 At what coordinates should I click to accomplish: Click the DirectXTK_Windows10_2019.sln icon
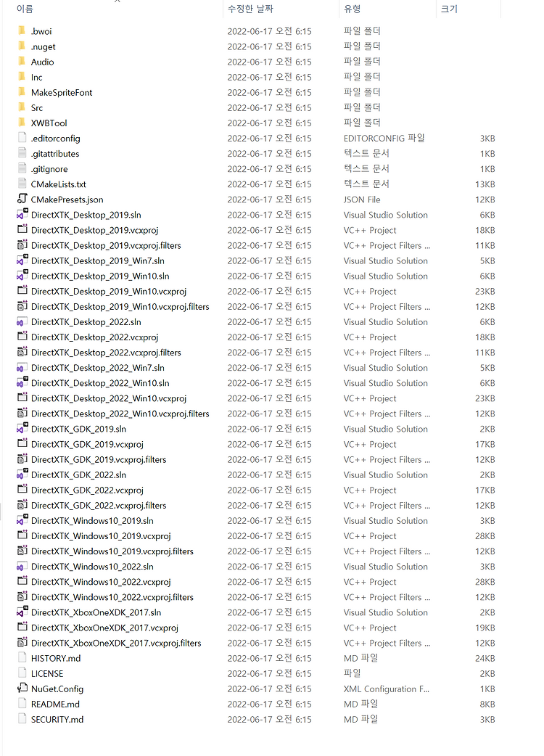(x=22, y=519)
